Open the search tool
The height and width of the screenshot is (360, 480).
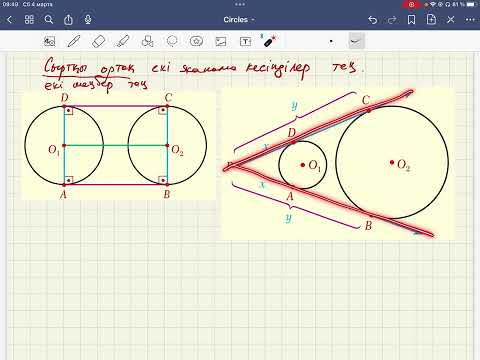(49, 20)
